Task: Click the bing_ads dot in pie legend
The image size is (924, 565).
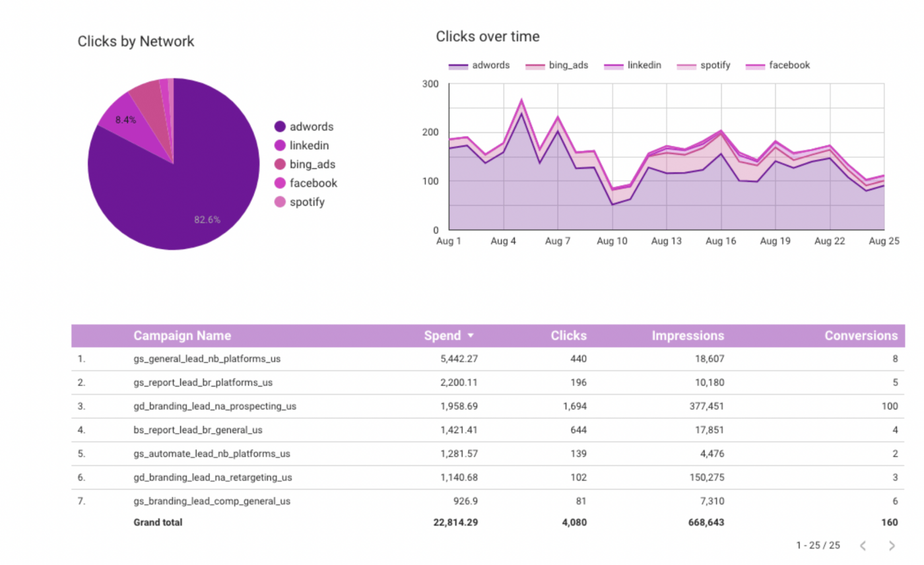Action: pos(280,164)
